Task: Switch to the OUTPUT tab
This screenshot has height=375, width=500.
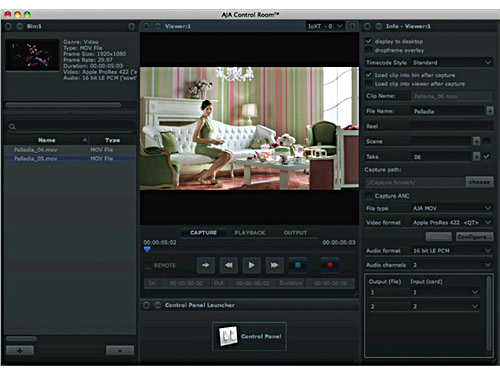Action: (295, 233)
